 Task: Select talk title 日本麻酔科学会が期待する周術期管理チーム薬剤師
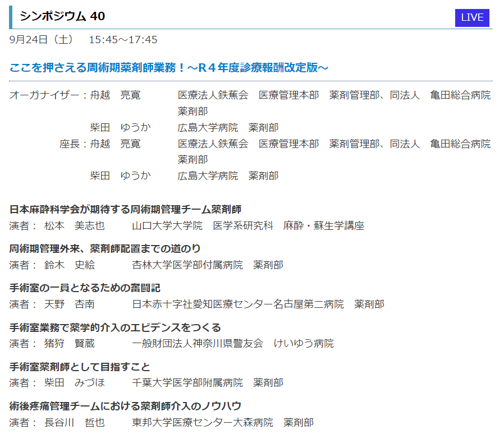point(125,209)
